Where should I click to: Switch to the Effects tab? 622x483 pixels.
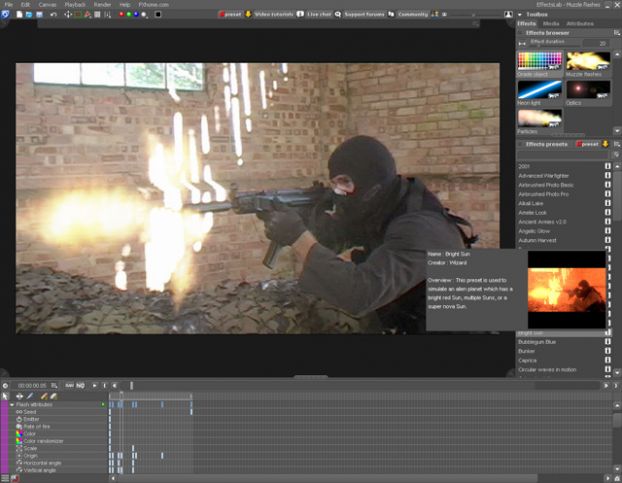tap(526, 24)
